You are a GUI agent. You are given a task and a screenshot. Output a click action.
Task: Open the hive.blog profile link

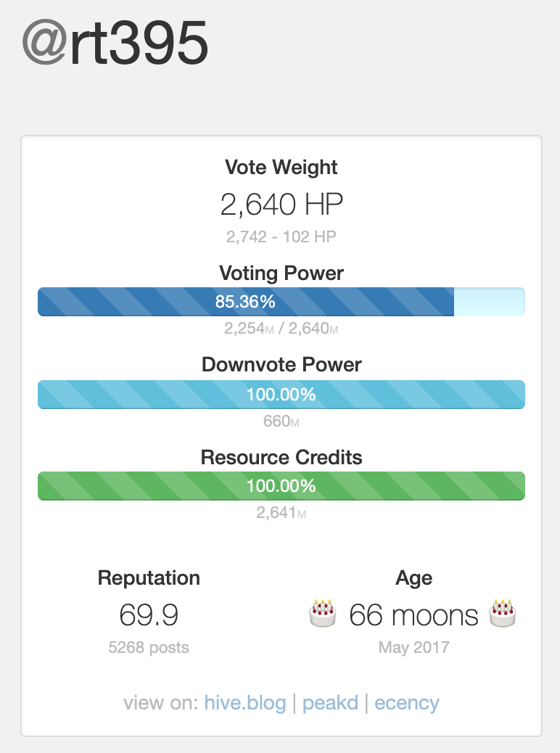[245, 703]
